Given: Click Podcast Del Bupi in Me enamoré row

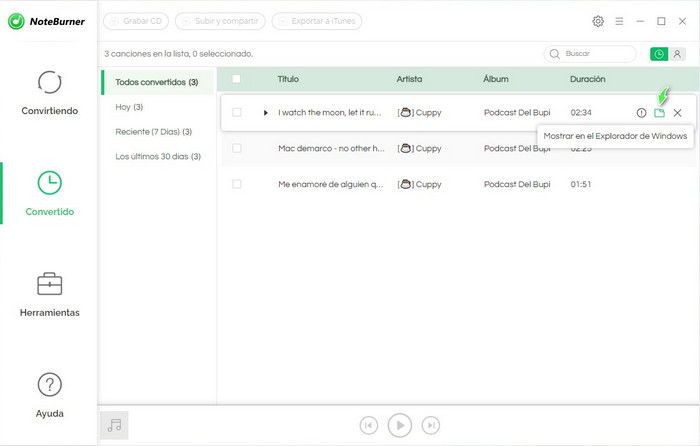Looking at the screenshot, I should pos(517,184).
